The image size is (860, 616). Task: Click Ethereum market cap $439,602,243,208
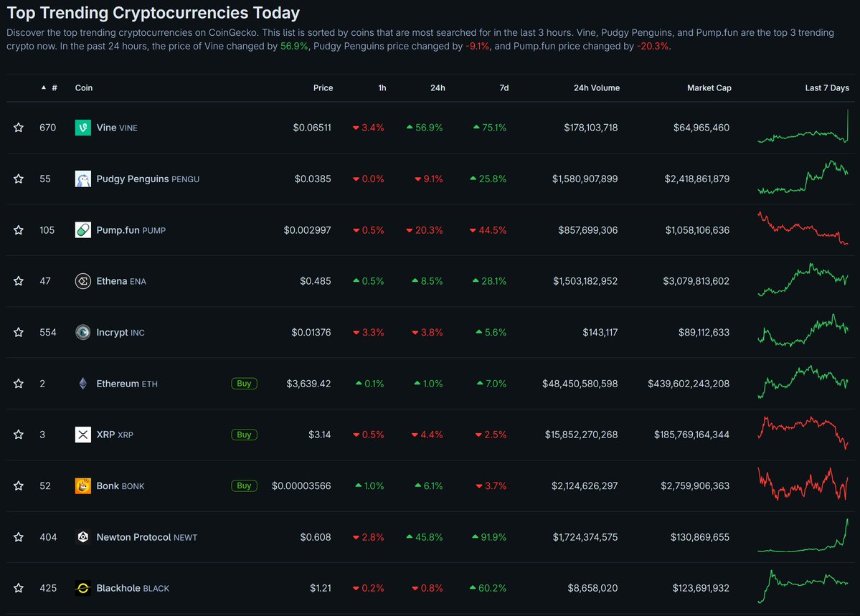pyautogui.click(x=689, y=384)
